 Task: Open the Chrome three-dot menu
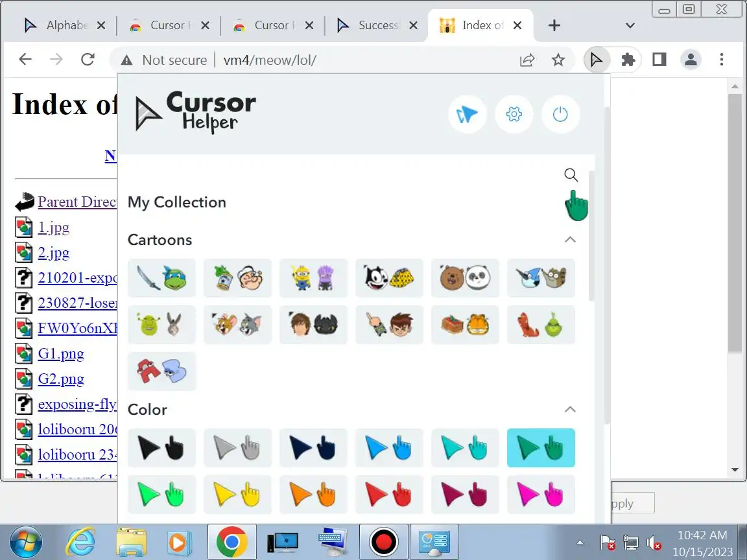[722, 60]
